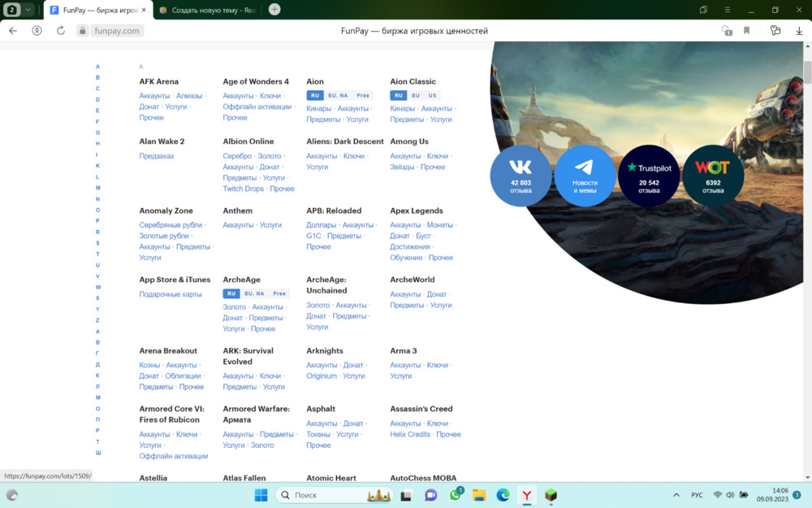Jump to Cyrillic letter Ш in index
The height and width of the screenshot is (508, 812).
(98, 453)
